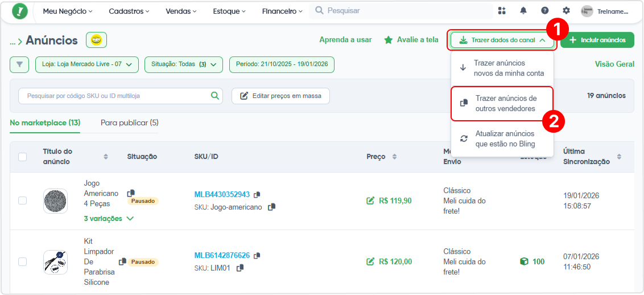Open Período date range filter

[x=282, y=64]
